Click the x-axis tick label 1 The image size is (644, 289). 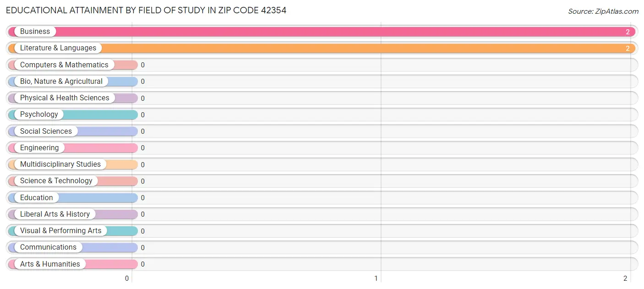click(x=377, y=278)
